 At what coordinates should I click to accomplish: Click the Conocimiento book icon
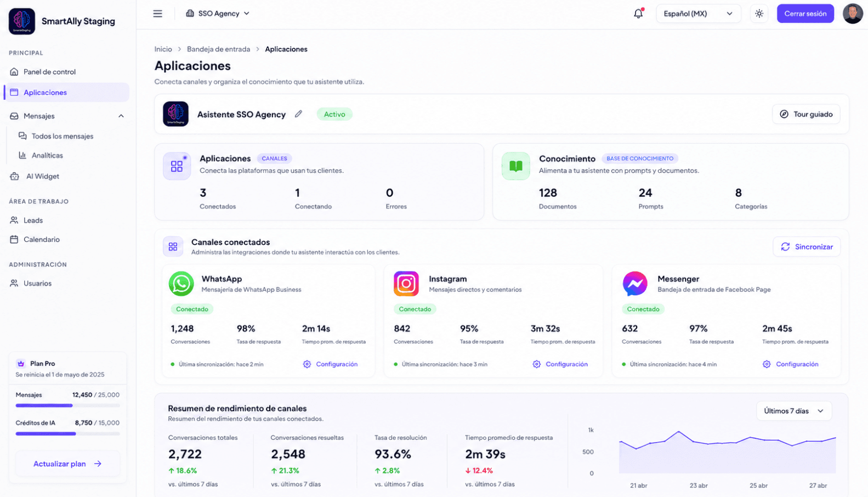click(x=516, y=166)
